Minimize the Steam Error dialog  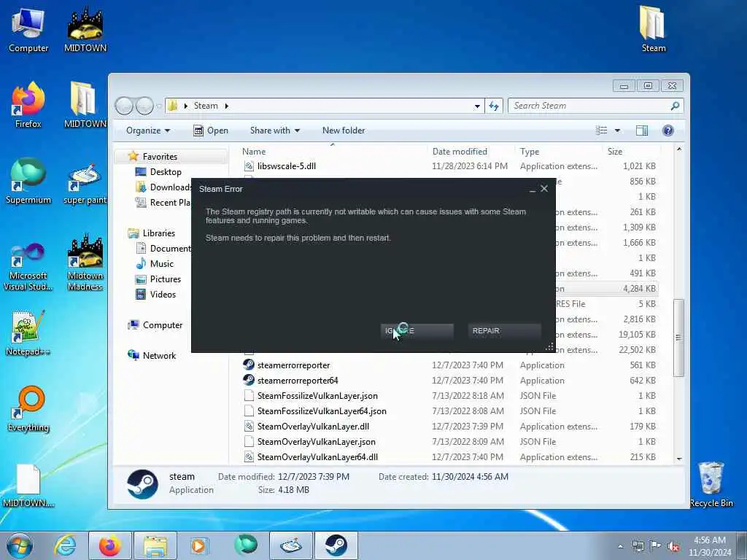(x=532, y=189)
